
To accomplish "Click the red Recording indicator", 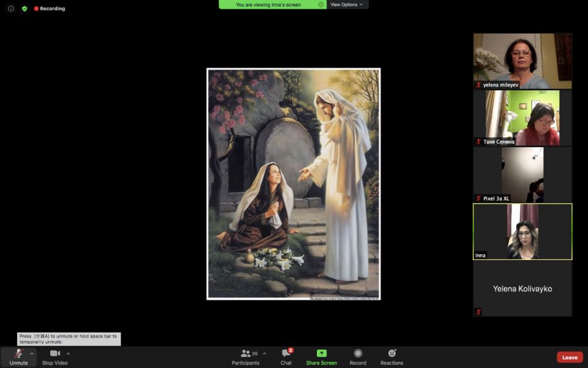I will (49, 8).
